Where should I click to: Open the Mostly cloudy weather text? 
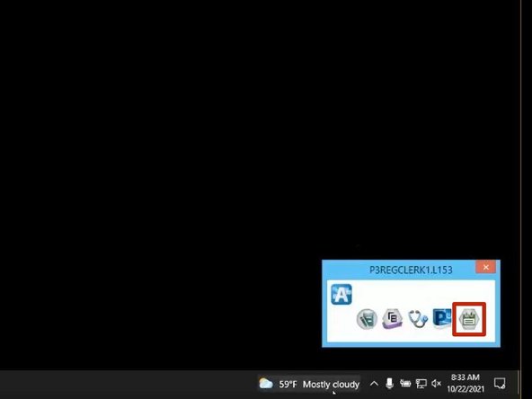331,385
